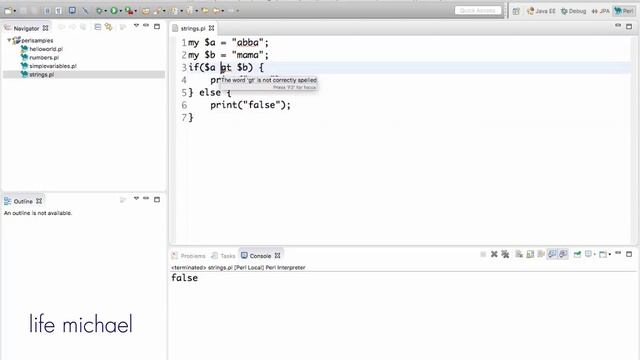Open the Open Console dropdown arrow
The width and height of the screenshot is (640, 360).
tap(609, 254)
